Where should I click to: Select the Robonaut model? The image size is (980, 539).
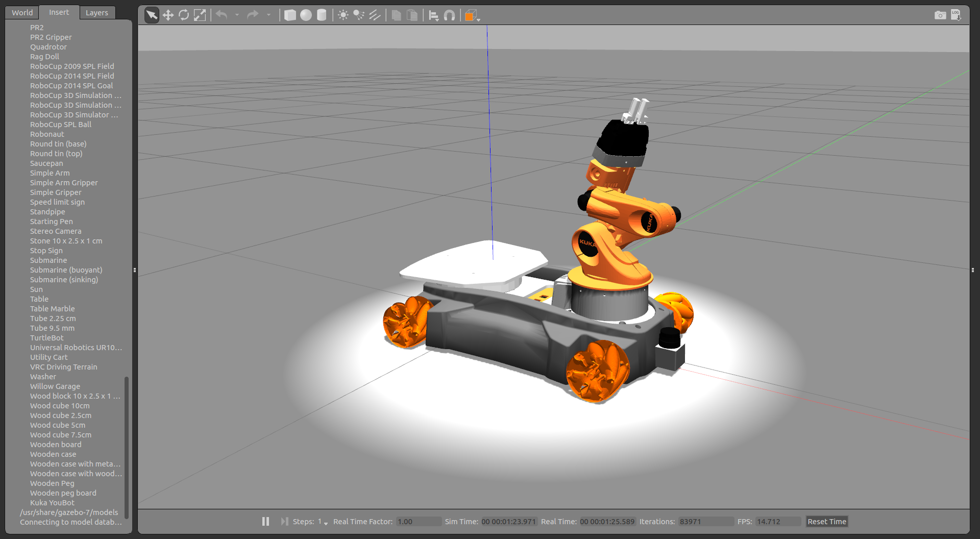(47, 134)
